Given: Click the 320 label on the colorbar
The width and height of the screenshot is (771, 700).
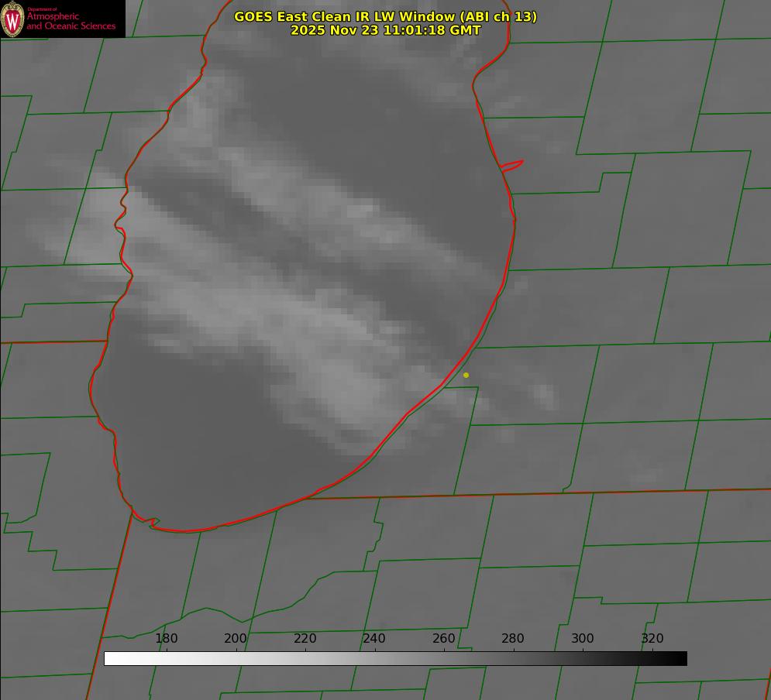Looking at the screenshot, I should (652, 638).
